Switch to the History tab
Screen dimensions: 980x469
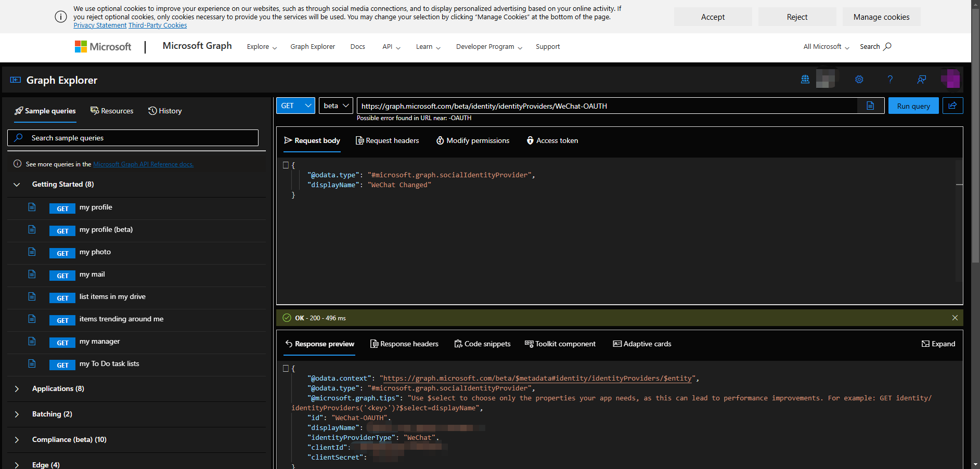165,111
